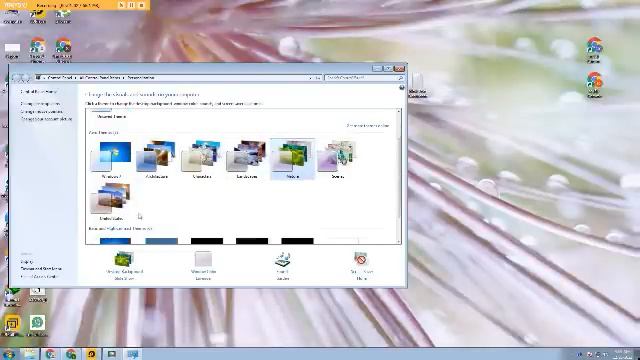Viewport: 640px width, 360px height.
Task: Open Sounds settings icon
Action: click(x=282, y=259)
